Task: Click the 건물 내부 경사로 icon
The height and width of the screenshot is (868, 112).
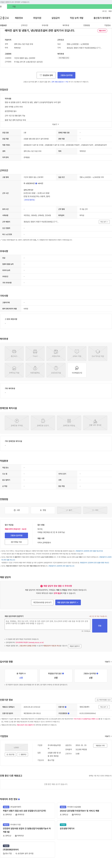Action: pyautogui.click(x=95, y=423)
